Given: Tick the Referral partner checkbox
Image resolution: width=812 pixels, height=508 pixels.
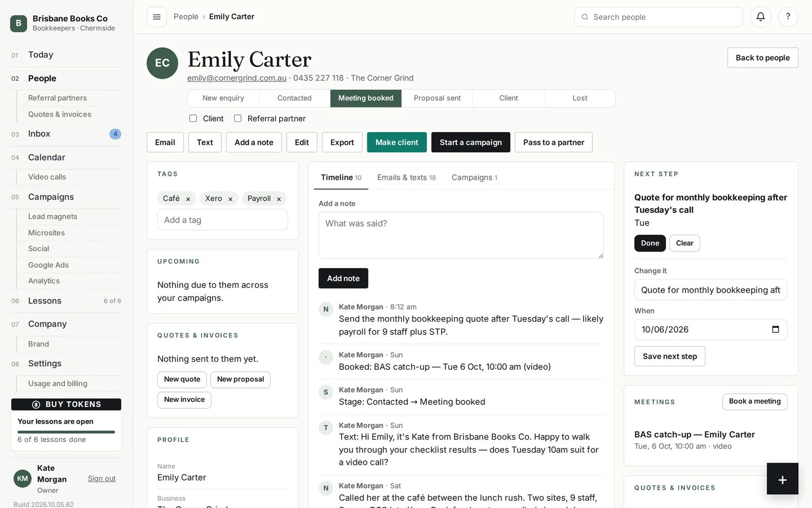Looking at the screenshot, I should point(238,118).
